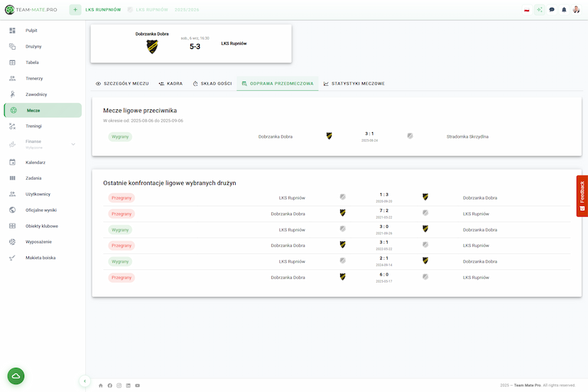588x392 pixels.
Task: Click the Oficjalne wyniki globe icon
Action: tap(12, 210)
